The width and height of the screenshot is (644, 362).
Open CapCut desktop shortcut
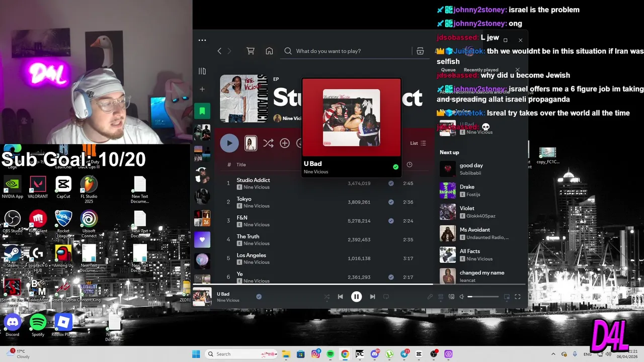(63, 187)
